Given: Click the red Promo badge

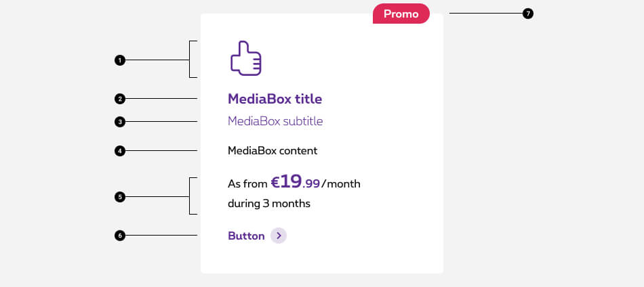Looking at the screenshot, I should pyautogui.click(x=401, y=14).
